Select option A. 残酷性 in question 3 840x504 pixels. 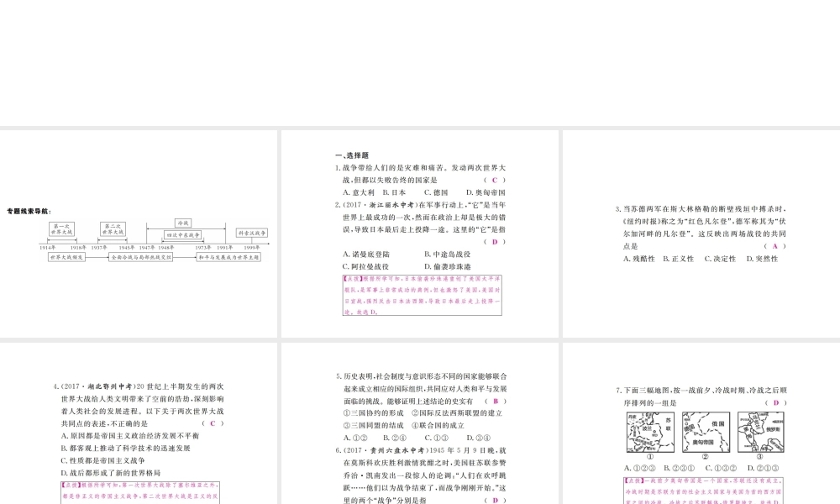pyautogui.click(x=639, y=259)
